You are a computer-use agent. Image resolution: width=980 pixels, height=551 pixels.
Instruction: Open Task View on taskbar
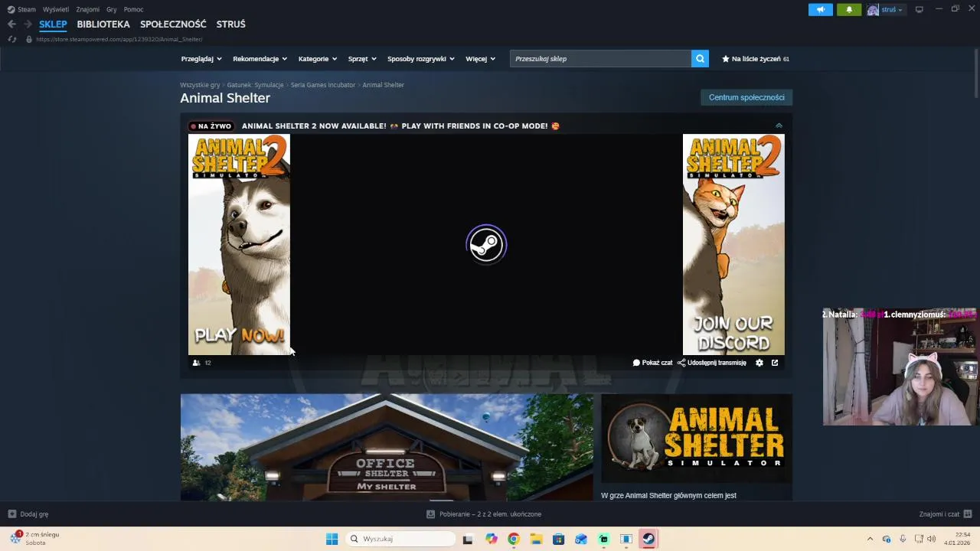coord(468,539)
